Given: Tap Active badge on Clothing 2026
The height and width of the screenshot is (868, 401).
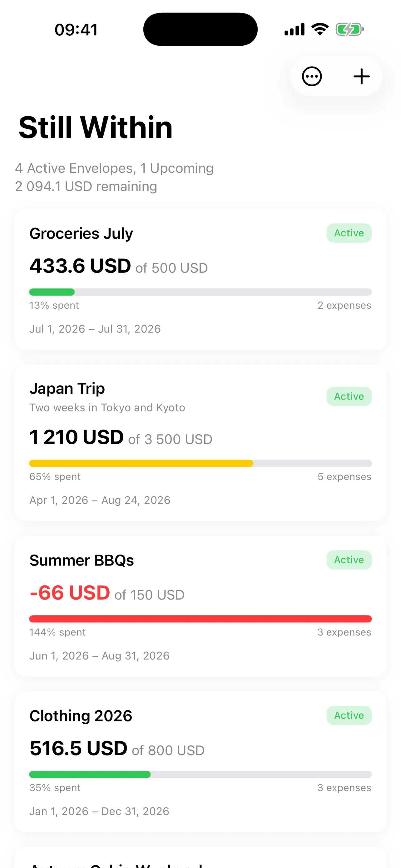Looking at the screenshot, I should (349, 715).
